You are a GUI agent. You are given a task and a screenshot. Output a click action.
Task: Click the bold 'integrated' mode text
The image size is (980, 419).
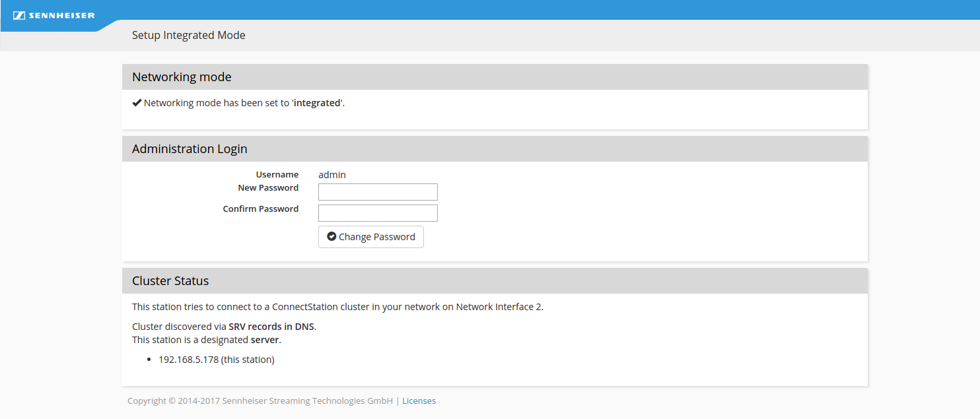tap(317, 103)
